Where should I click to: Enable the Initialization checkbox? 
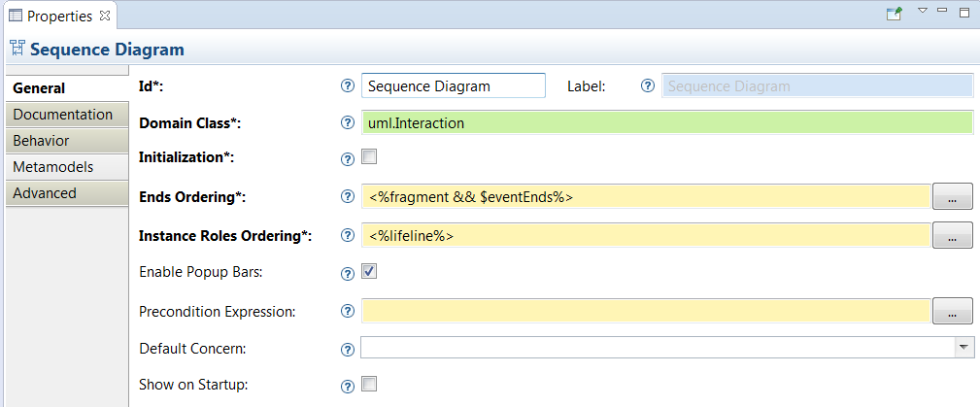(x=369, y=156)
